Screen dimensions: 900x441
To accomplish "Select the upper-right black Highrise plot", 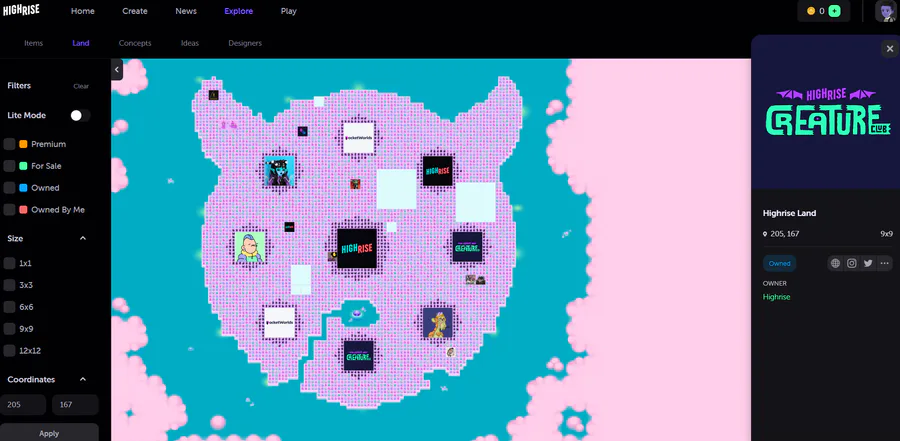I will pyautogui.click(x=438, y=171).
